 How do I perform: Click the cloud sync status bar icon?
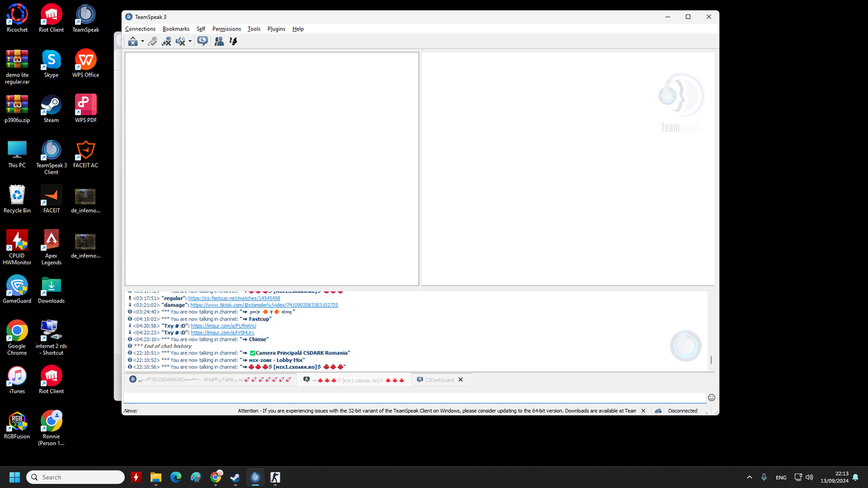click(658, 411)
